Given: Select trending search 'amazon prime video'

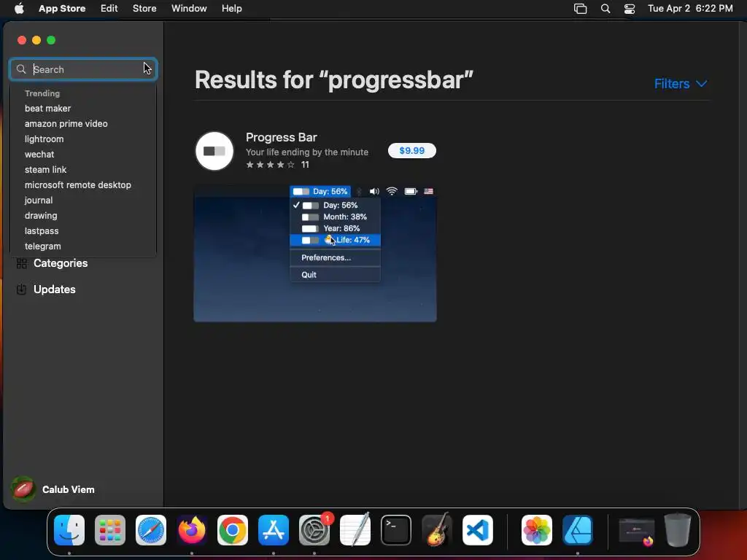Looking at the screenshot, I should (x=66, y=124).
